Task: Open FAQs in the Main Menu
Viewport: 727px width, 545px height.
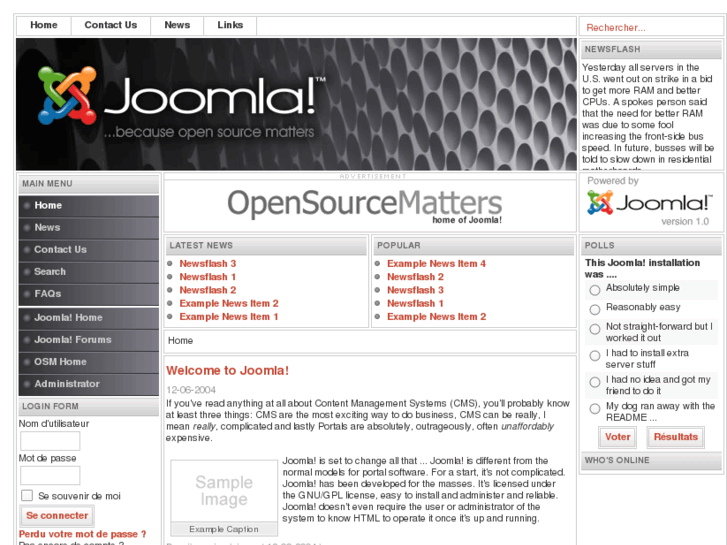Action: 89,294
